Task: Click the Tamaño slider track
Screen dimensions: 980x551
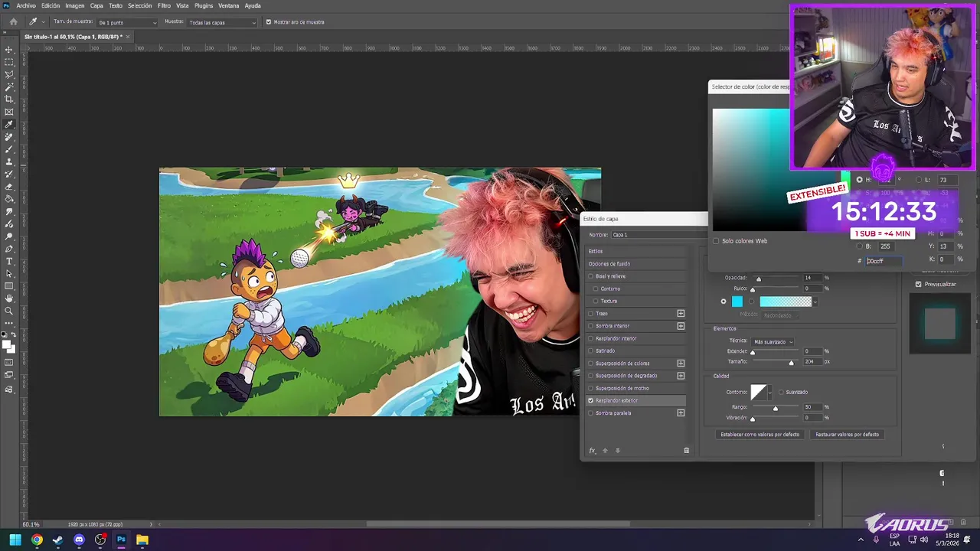Action: tap(774, 361)
